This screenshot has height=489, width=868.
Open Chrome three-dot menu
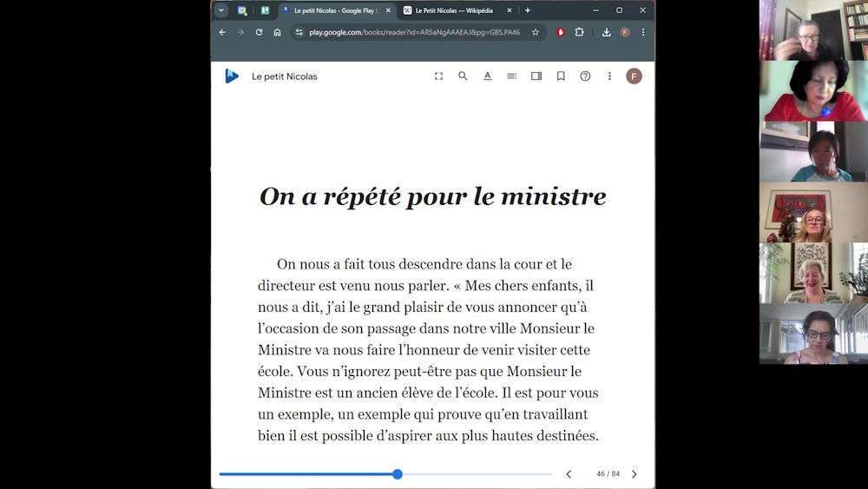coord(642,32)
